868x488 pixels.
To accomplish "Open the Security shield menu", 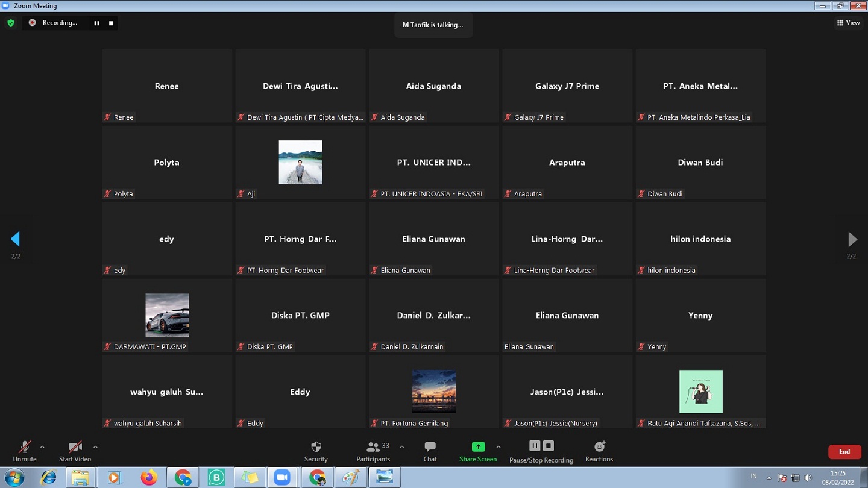I will pyautogui.click(x=316, y=451).
